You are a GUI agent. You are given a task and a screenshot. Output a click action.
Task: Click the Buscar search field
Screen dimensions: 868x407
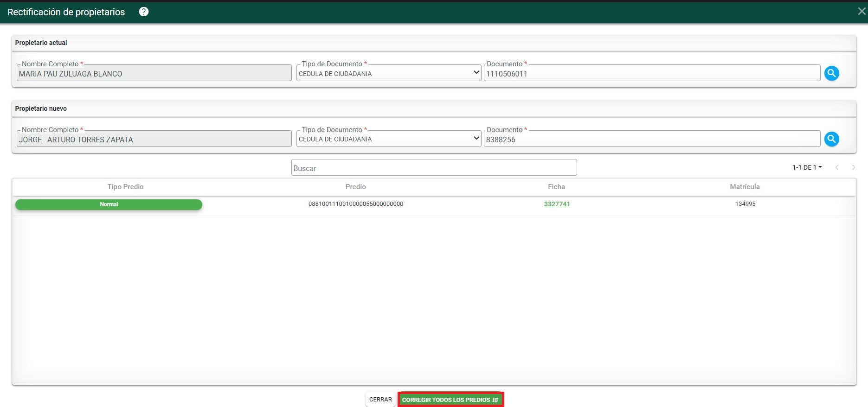point(434,168)
